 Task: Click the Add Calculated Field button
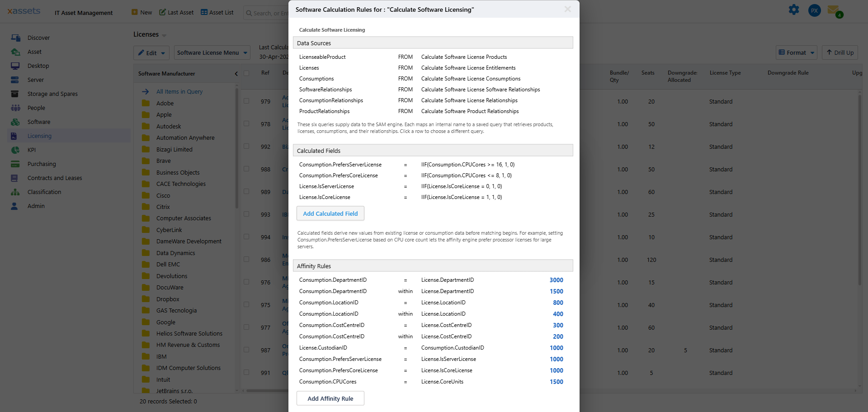pyautogui.click(x=330, y=213)
